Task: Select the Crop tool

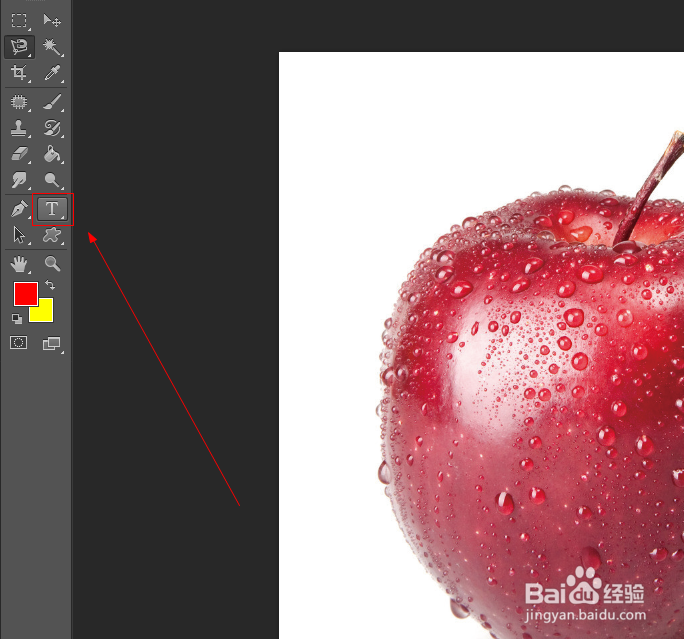Action: click(x=19, y=72)
